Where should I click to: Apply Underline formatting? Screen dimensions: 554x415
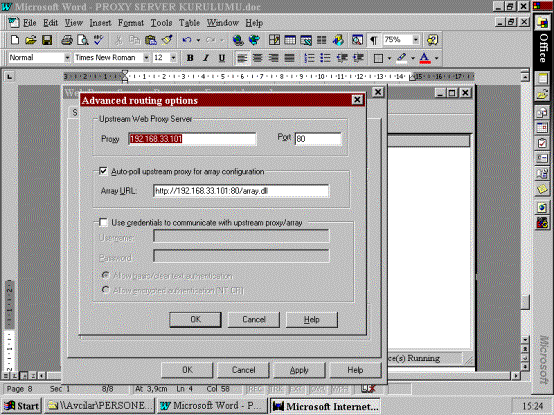click(x=222, y=58)
